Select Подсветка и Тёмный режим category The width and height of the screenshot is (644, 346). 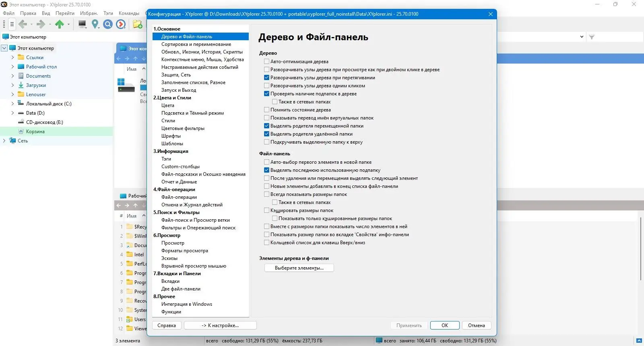(192, 113)
